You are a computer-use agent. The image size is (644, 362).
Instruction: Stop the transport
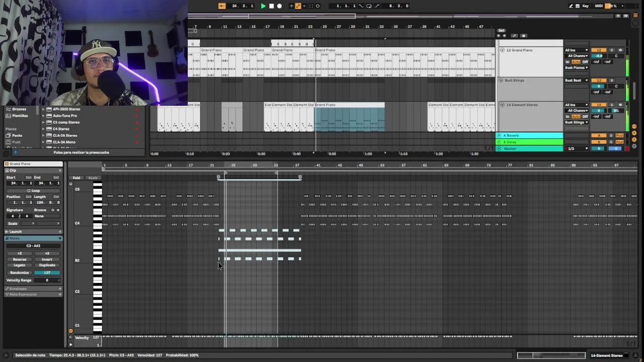(272, 6)
